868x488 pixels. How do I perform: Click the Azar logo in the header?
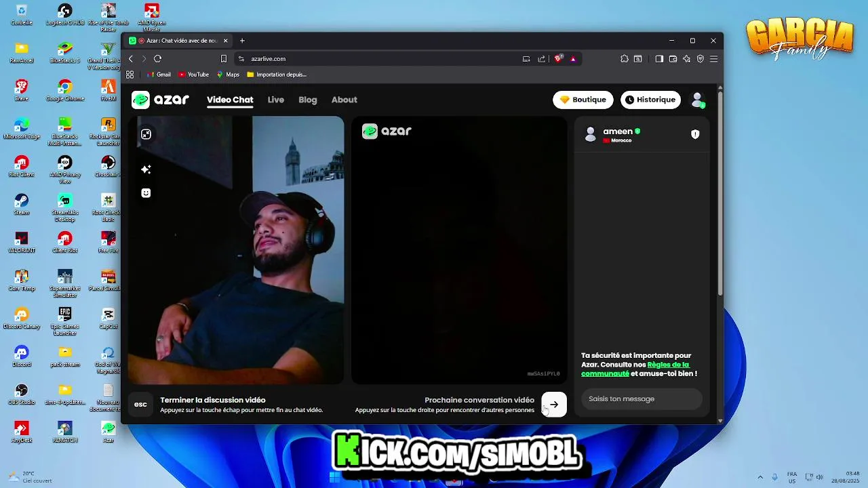pyautogui.click(x=161, y=100)
